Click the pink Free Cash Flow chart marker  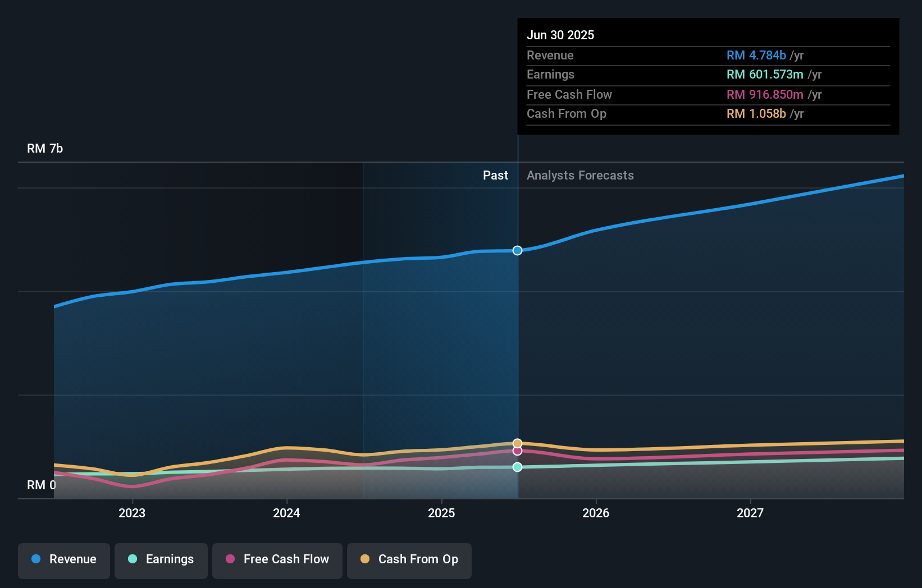[517, 451]
